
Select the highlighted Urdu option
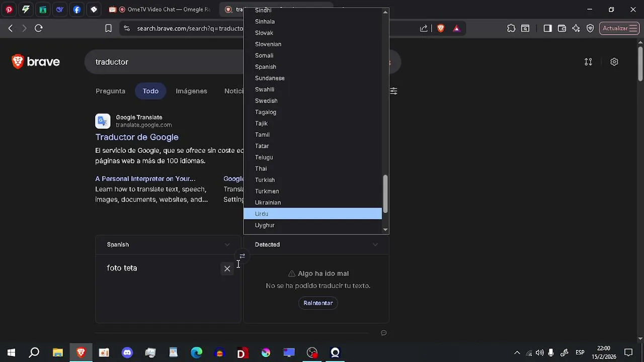(x=312, y=214)
